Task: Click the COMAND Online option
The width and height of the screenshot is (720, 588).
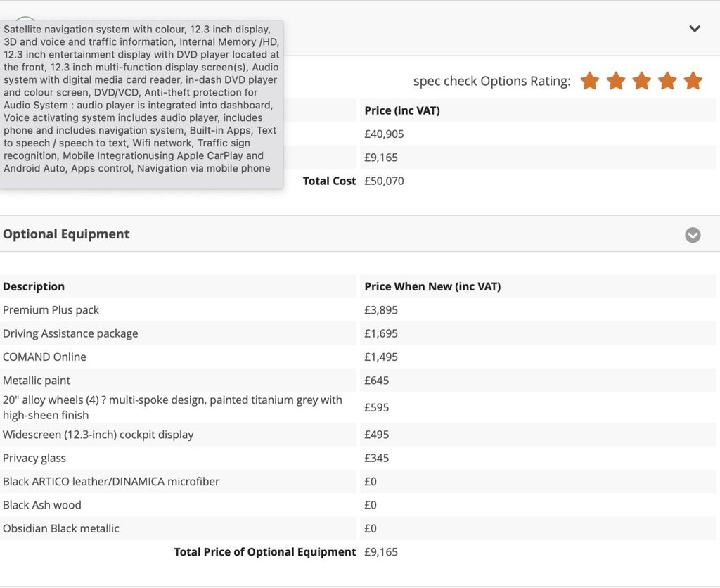Action: [x=44, y=357]
